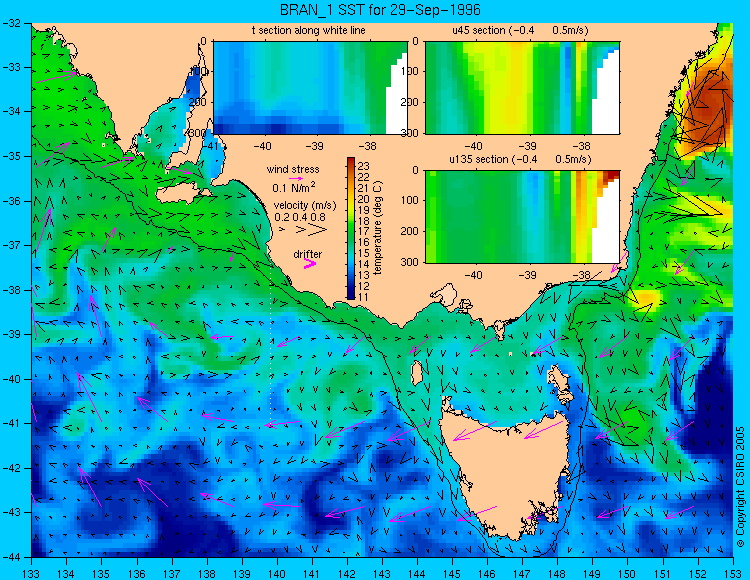The height and width of the screenshot is (580, 750).
Task: Click the 133 longitude axis label
Action: (32, 573)
